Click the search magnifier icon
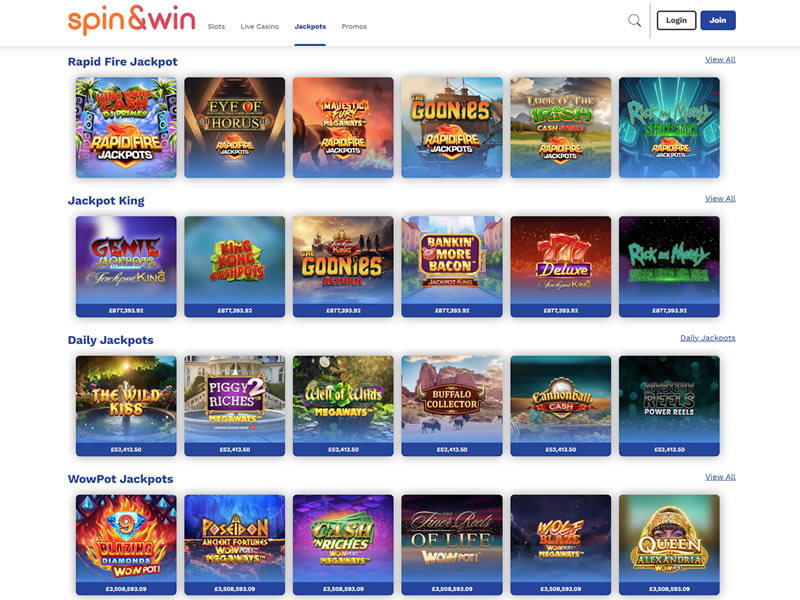Image resolution: width=800 pixels, height=600 pixels. pos(634,20)
